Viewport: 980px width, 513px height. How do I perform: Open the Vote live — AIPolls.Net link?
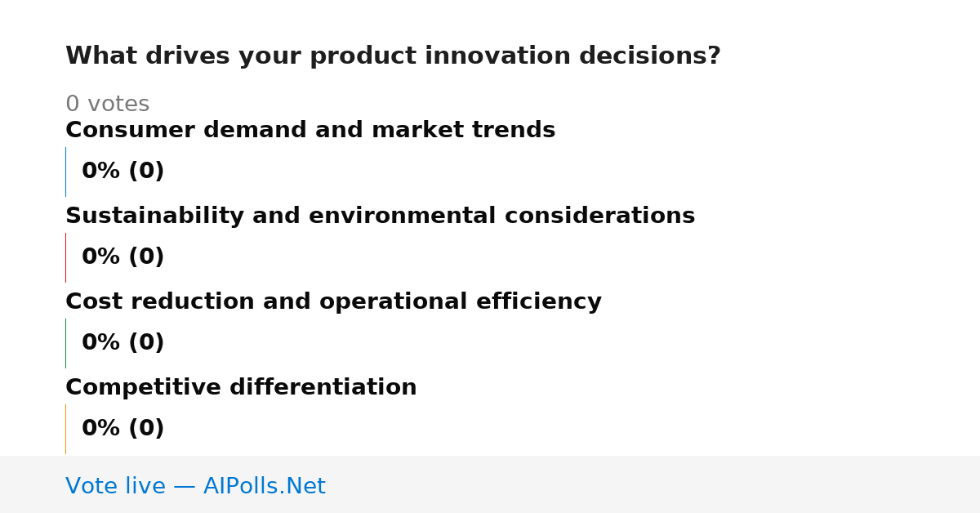[x=195, y=486]
